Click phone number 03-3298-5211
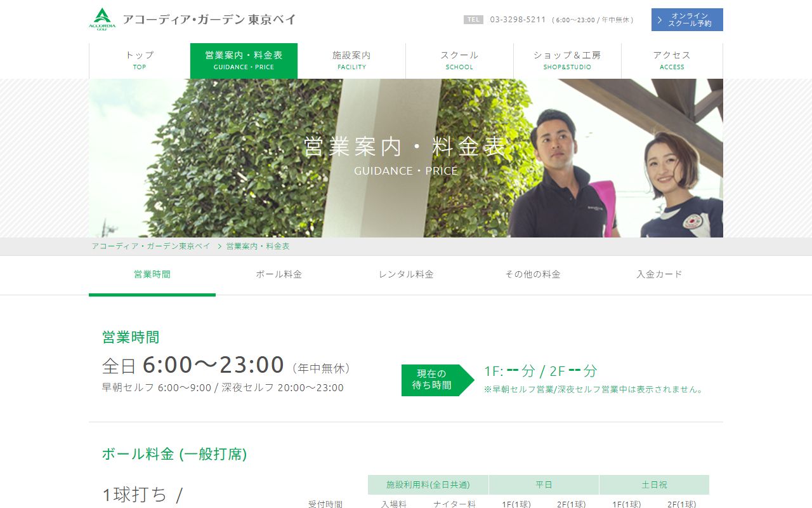 click(518, 20)
